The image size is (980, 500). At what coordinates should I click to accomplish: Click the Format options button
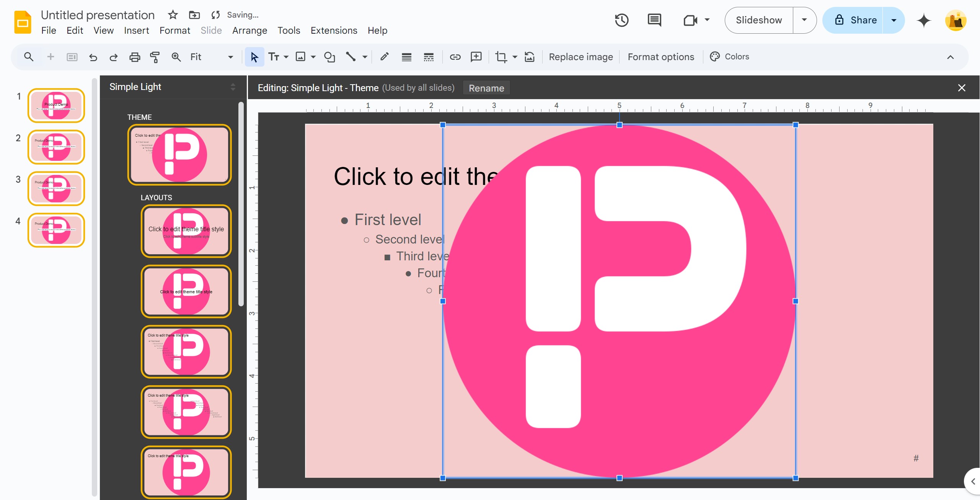661,57
